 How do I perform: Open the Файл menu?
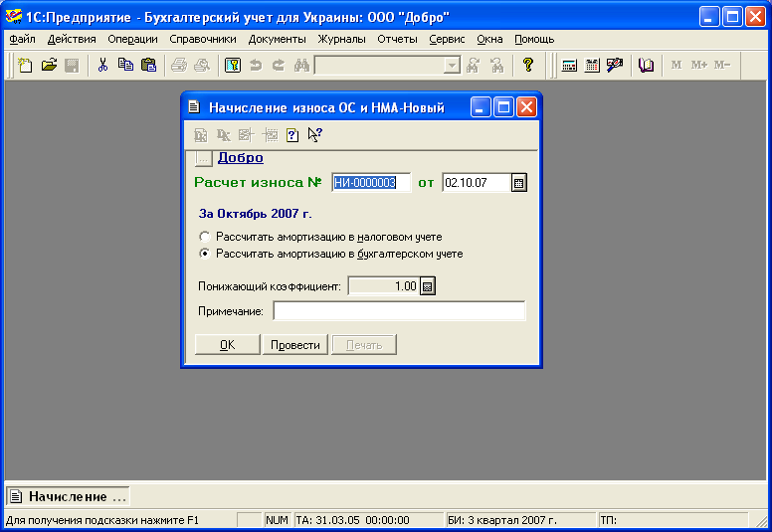23,39
